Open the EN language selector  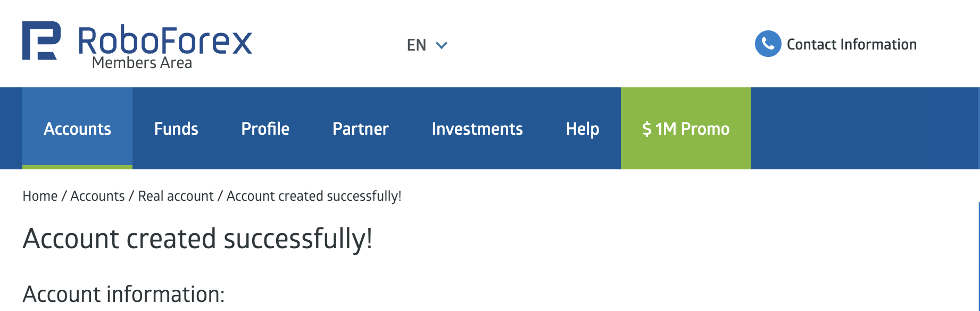(x=417, y=45)
